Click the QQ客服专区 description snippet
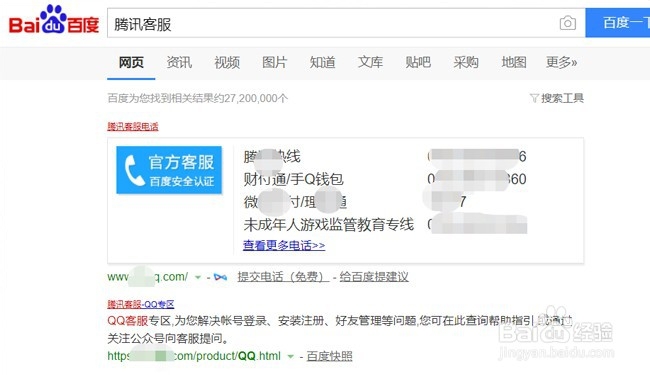This screenshot has width=650, height=375. point(340,329)
